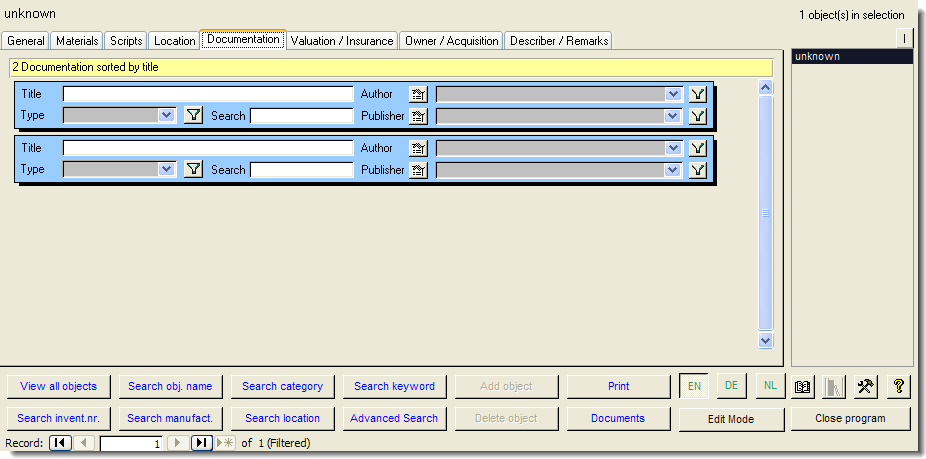Click the first Title input field
Image resolution: width=926 pixels, height=459 pixels.
click(208, 94)
